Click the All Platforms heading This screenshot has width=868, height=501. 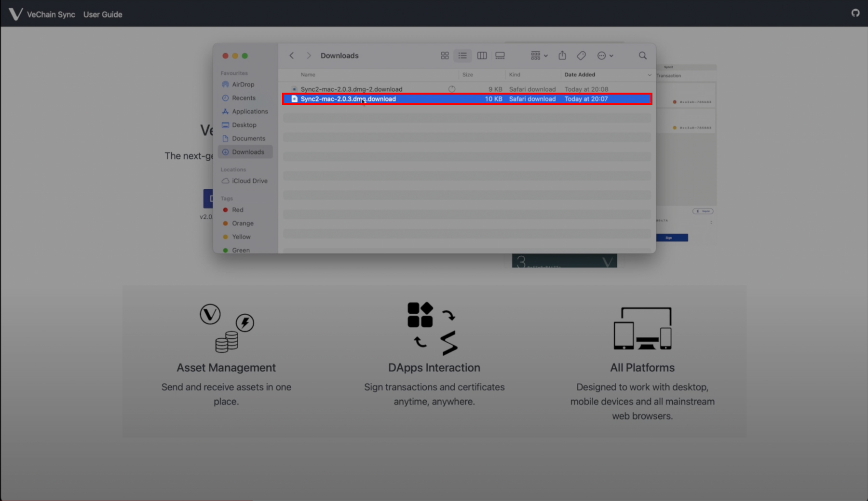[x=642, y=368]
